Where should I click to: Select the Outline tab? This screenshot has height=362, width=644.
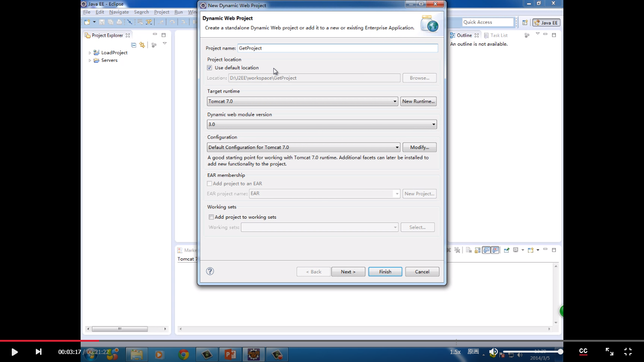click(x=464, y=35)
